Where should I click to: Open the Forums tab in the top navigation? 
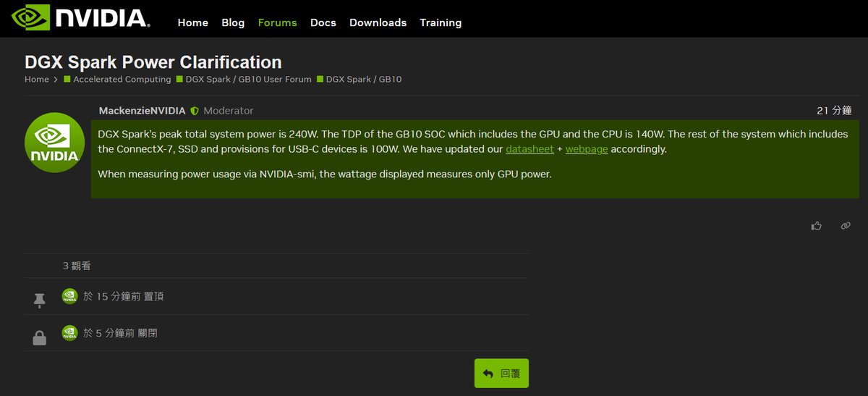pyautogui.click(x=277, y=22)
